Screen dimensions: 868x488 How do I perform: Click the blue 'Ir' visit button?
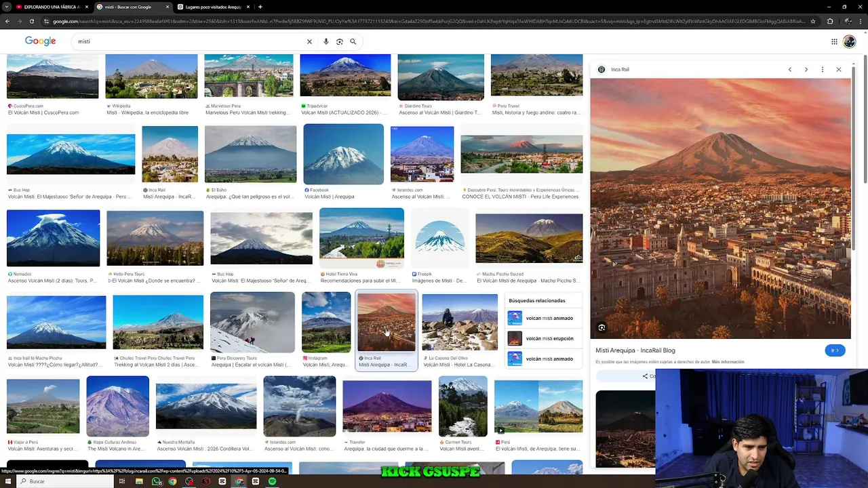835,350
